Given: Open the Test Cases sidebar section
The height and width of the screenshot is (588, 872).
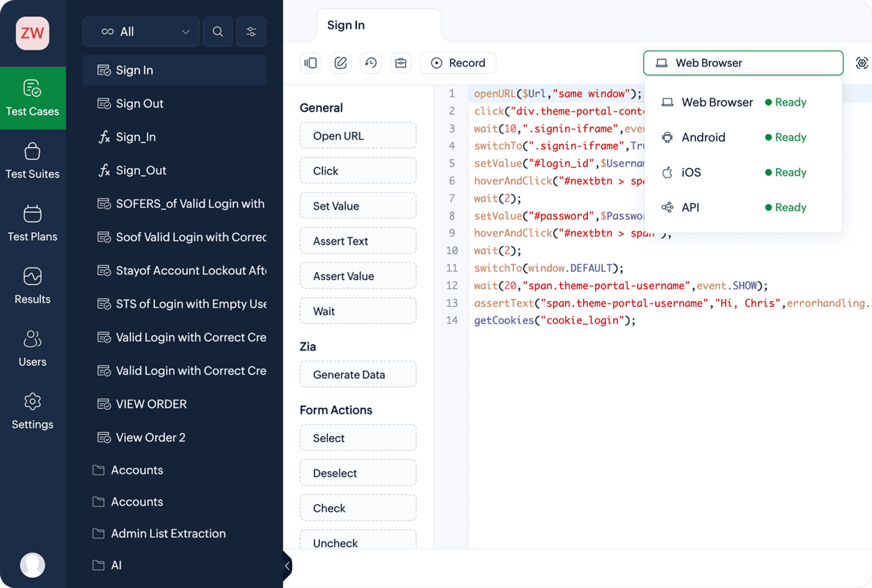Looking at the screenshot, I should pos(33,98).
